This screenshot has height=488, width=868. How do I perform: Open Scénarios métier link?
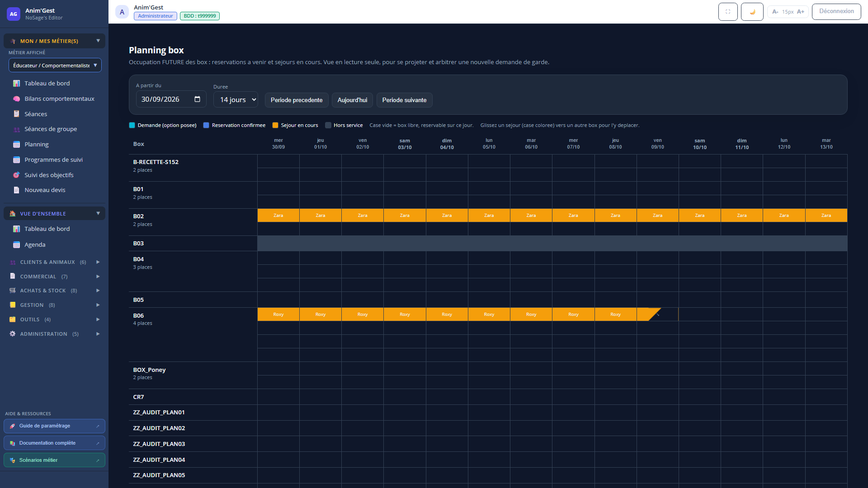click(x=54, y=460)
